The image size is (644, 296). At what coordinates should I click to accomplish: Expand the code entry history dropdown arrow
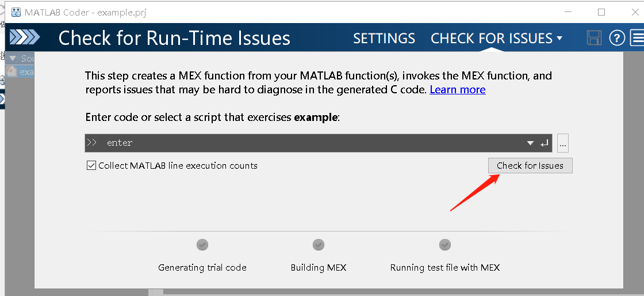point(530,143)
